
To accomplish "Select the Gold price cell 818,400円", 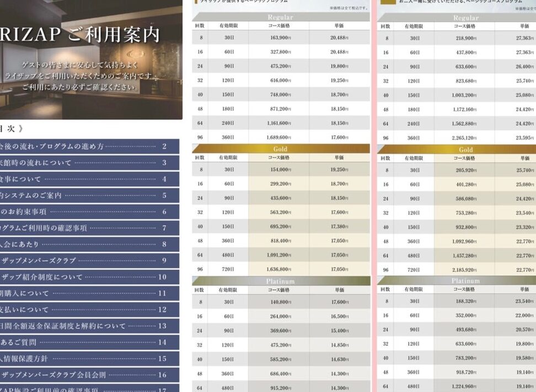I will (x=280, y=241).
